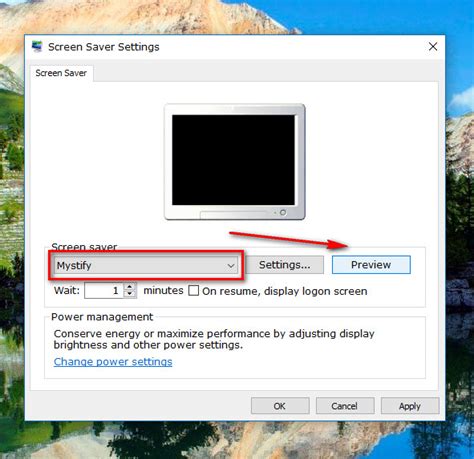Open screen saver Settings... button
Screen dimensions: 474x459
pos(285,265)
